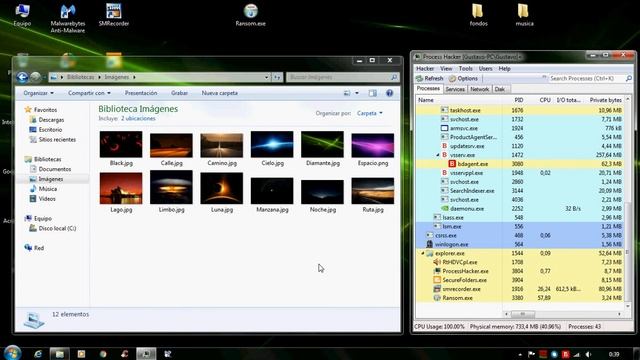
Task: Collapse the vsserv.exe process tree
Action: click(x=438, y=155)
